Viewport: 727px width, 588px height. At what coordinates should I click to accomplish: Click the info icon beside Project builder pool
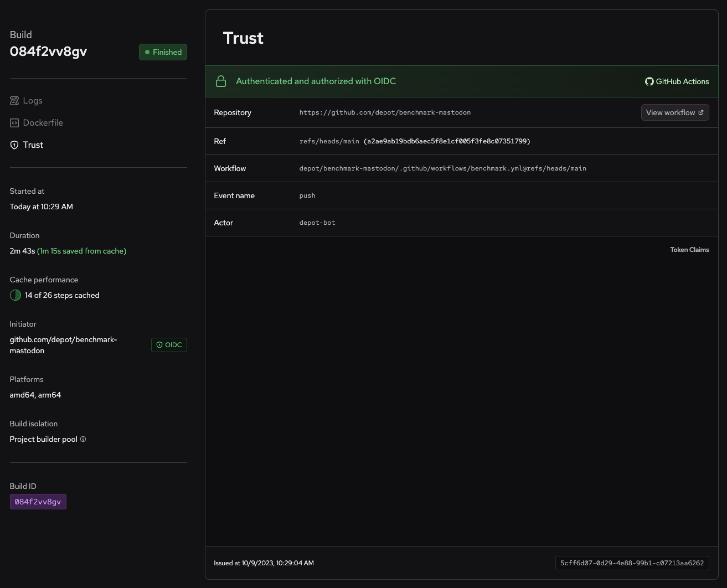83,439
